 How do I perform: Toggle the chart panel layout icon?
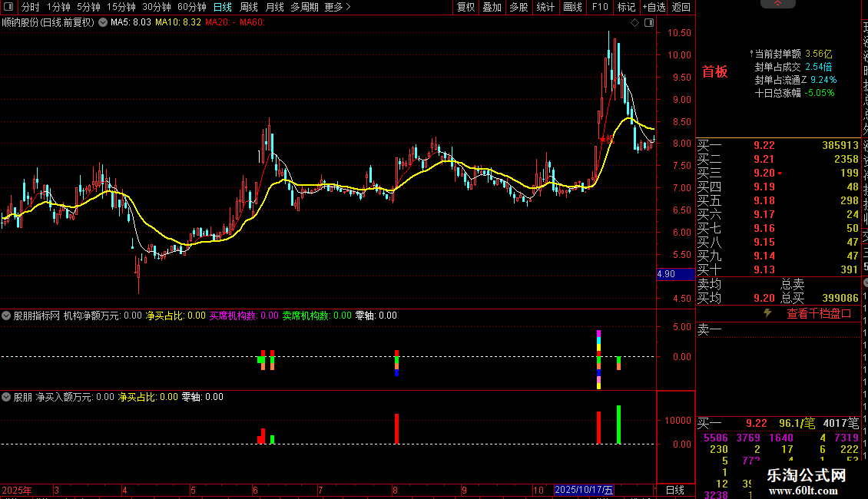649,23
